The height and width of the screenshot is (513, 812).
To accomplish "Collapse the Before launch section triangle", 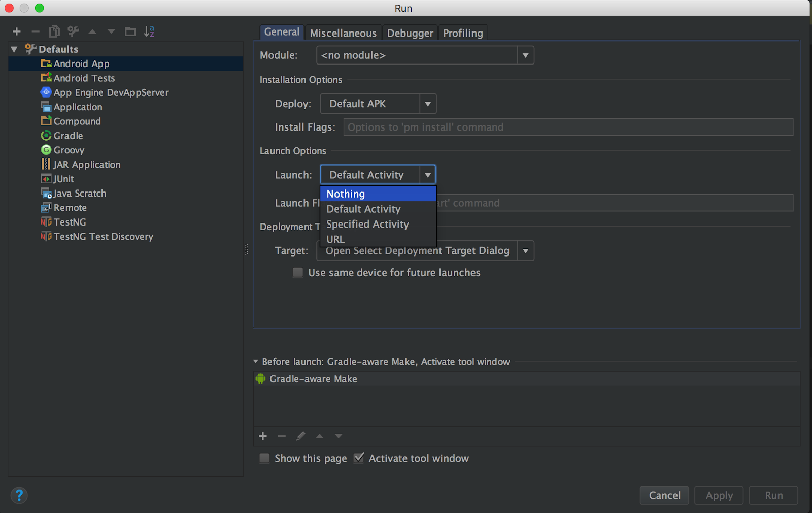I will 256,361.
